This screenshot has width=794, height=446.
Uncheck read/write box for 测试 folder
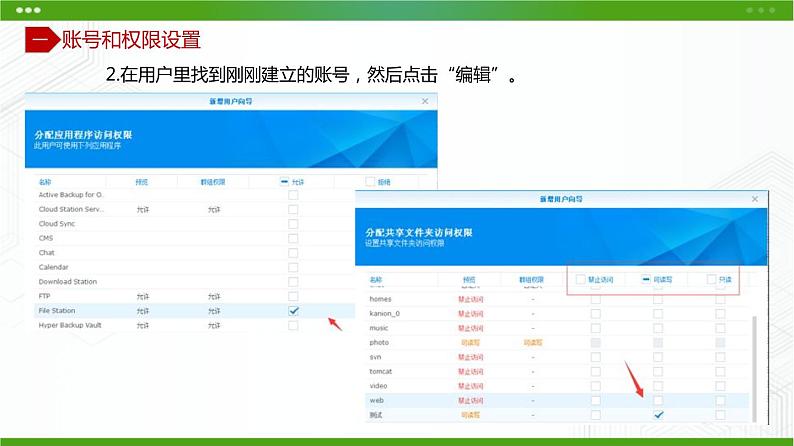point(657,414)
